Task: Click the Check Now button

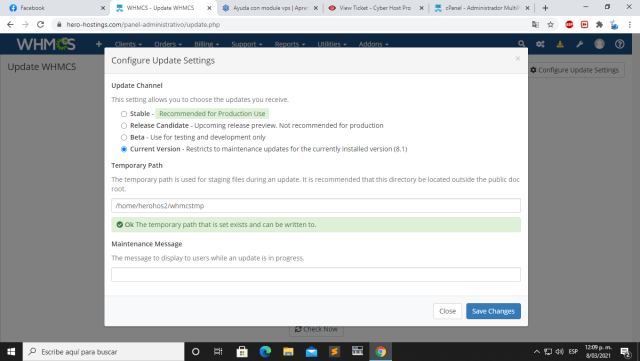Action: pyautogui.click(x=316, y=329)
